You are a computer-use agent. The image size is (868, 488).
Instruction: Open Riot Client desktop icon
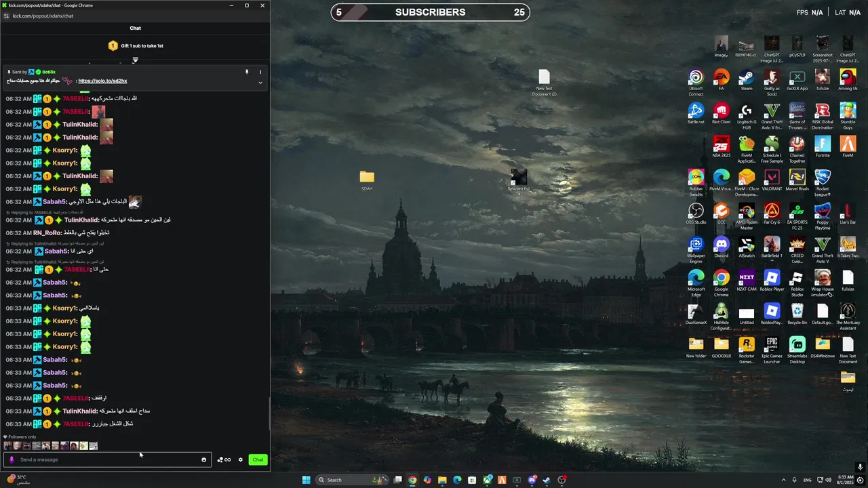point(721,113)
